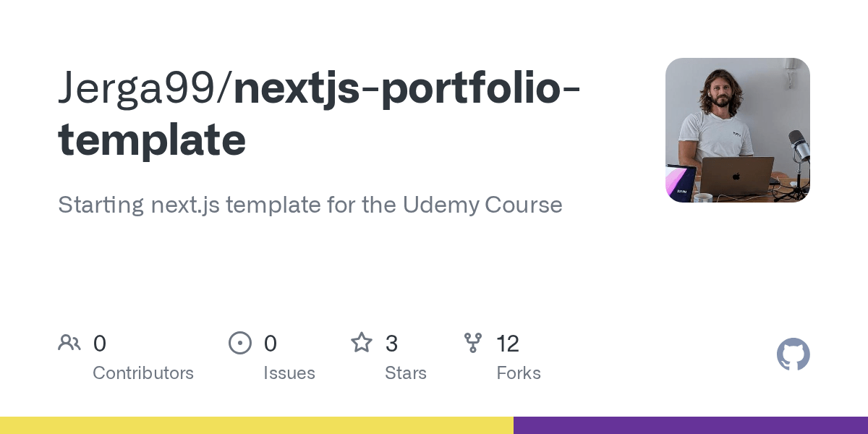This screenshot has width=868, height=434.
Task: Click the purple language bar segment
Action: pyautogui.click(x=691, y=425)
